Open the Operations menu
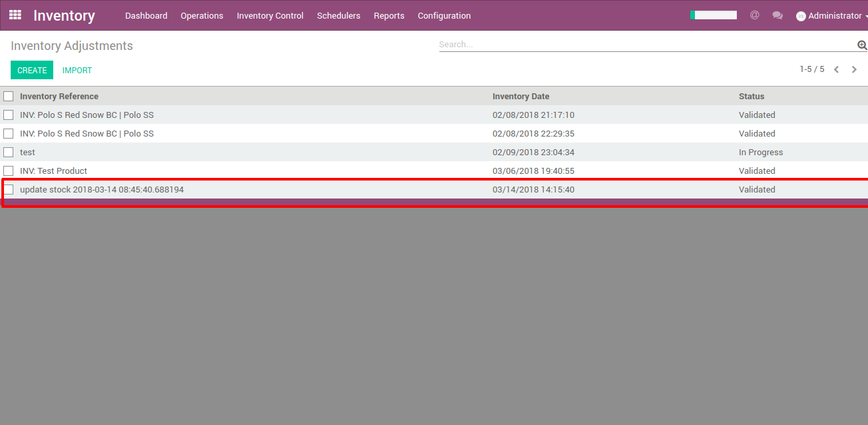This screenshot has height=425, width=868. point(202,15)
